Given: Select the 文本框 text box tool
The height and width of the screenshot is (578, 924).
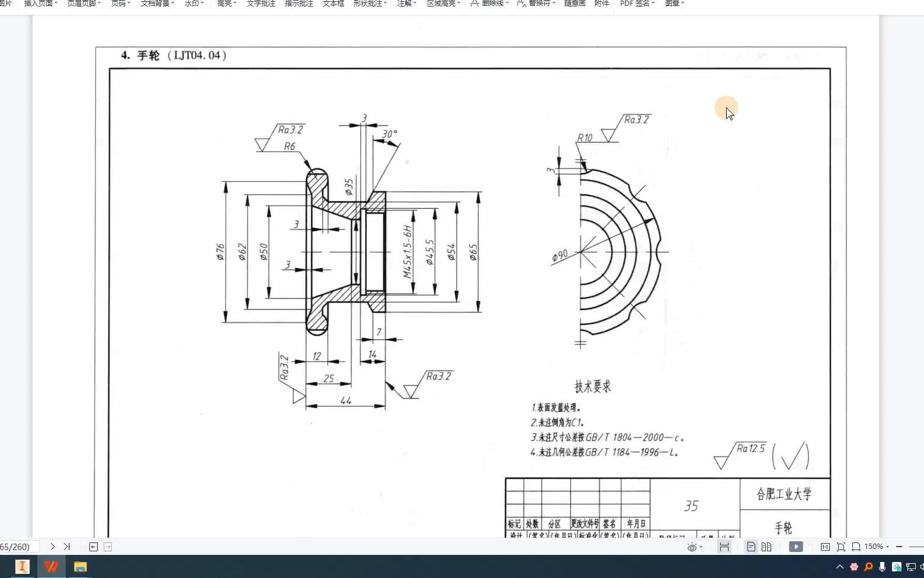Looking at the screenshot, I should click(x=333, y=4).
